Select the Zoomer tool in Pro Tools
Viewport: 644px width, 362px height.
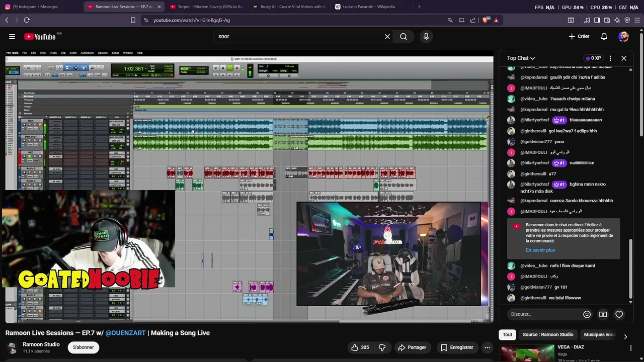pos(58,67)
